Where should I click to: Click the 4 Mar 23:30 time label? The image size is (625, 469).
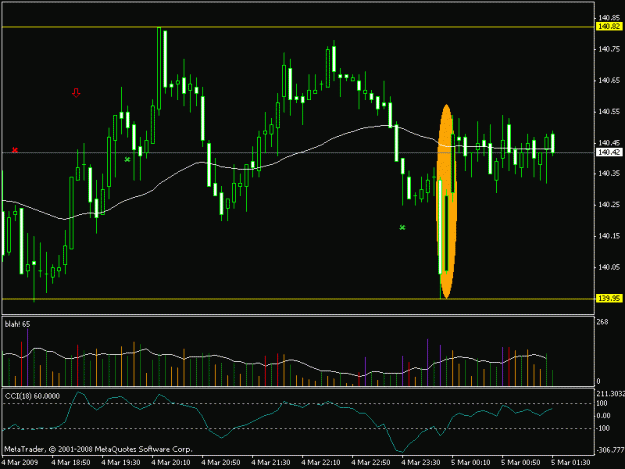pos(421,463)
